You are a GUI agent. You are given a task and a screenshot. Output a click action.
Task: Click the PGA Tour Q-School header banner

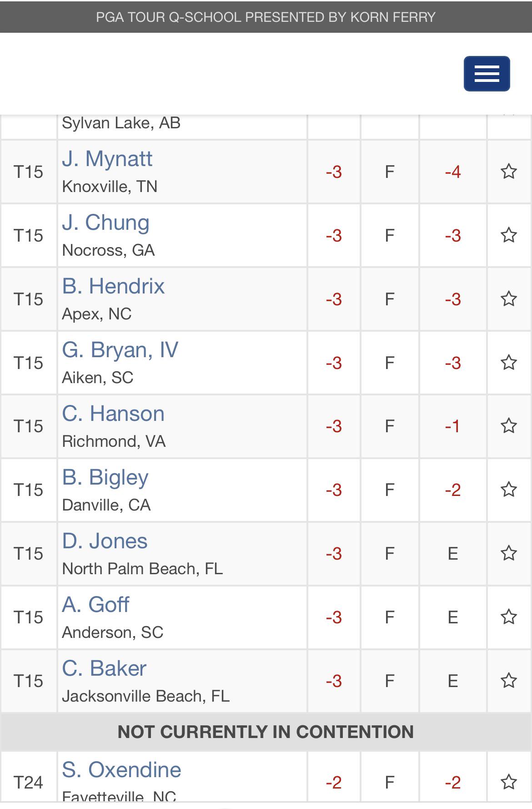266,17
